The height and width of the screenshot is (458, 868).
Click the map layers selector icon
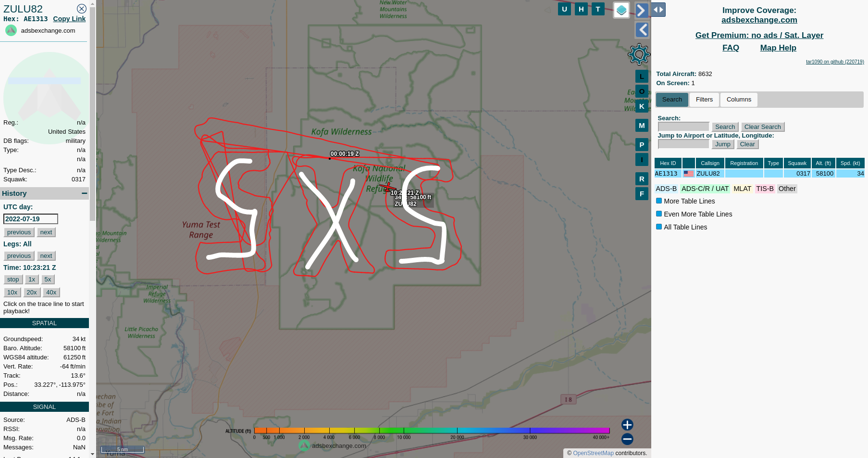(621, 10)
